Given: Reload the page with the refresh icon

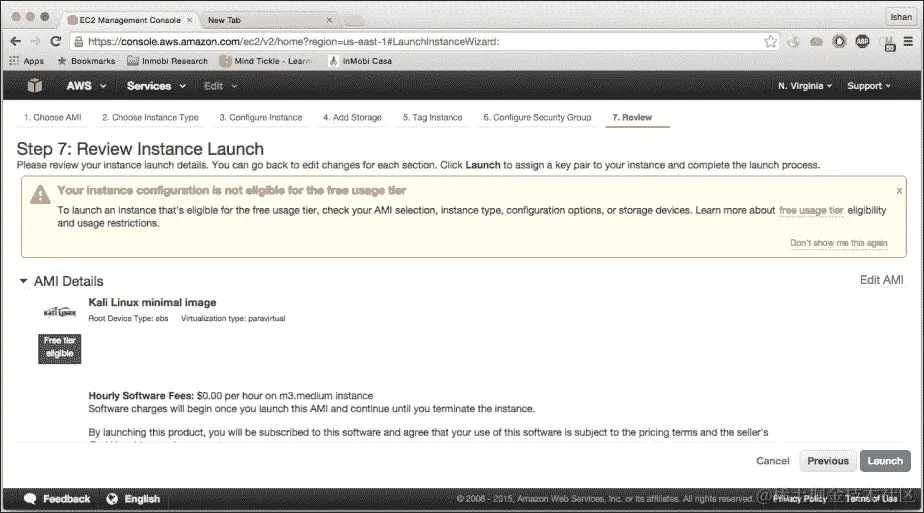Looking at the screenshot, I should click(x=55, y=41).
